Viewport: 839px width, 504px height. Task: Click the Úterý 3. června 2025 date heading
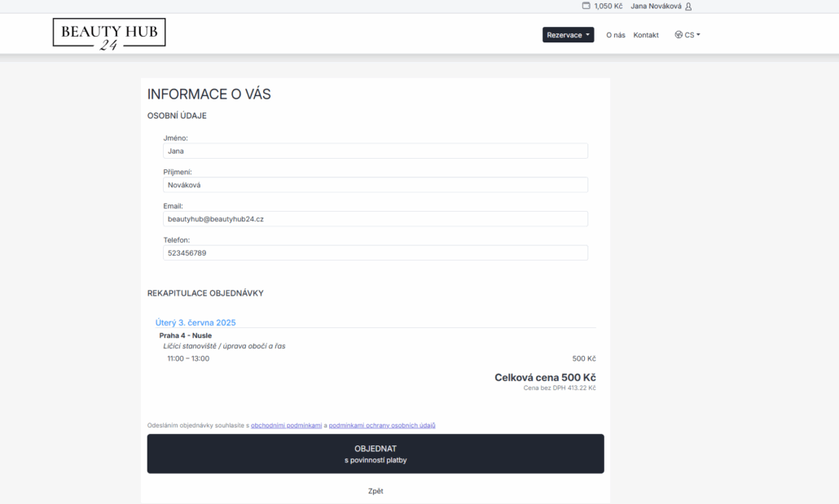click(195, 322)
